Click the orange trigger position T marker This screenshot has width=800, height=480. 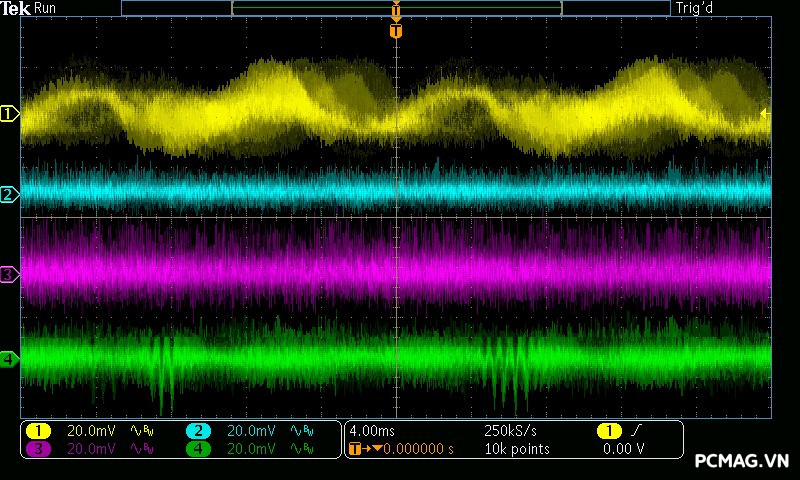pyautogui.click(x=396, y=31)
